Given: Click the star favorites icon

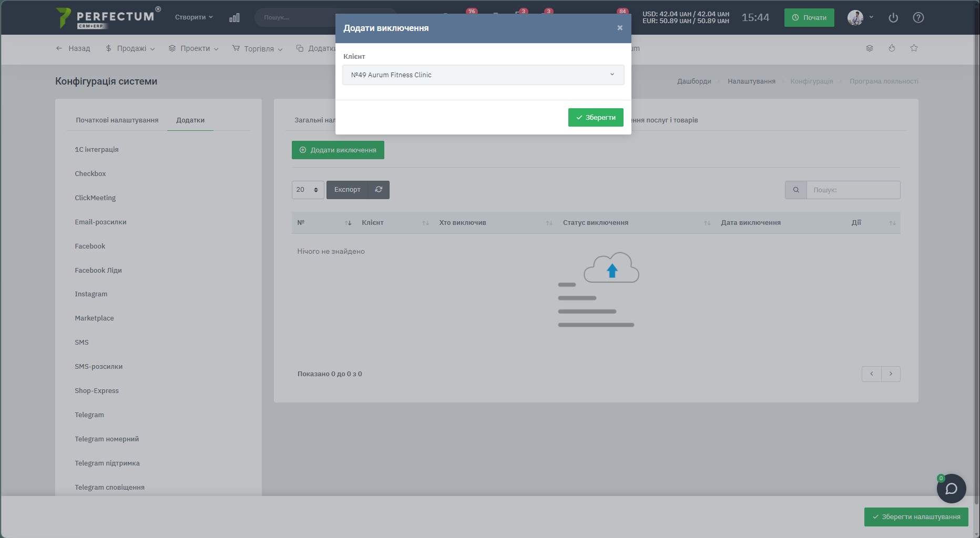Looking at the screenshot, I should pyautogui.click(x=914, y=48).
